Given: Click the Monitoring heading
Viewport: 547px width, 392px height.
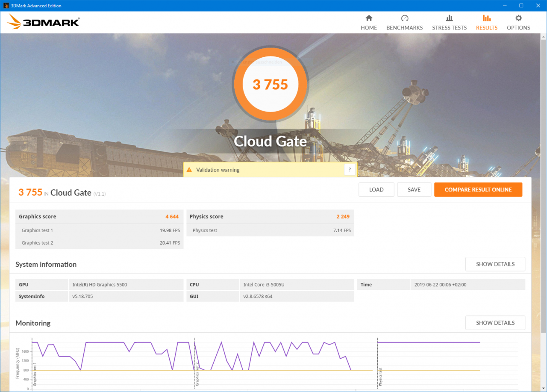Looking at the screenshot, I should [x=33, y=323].
